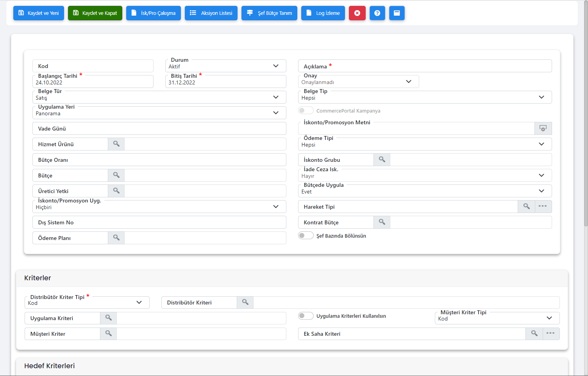Search Hizmet Ürünü with magnifier icon

coord(116,144)
